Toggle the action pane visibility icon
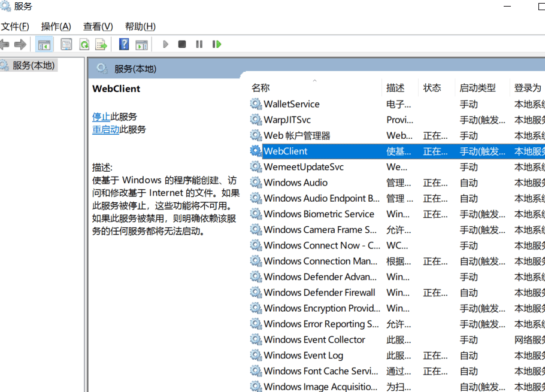The height and width of the screenshot is (392, 545). [x=141, y=44]
